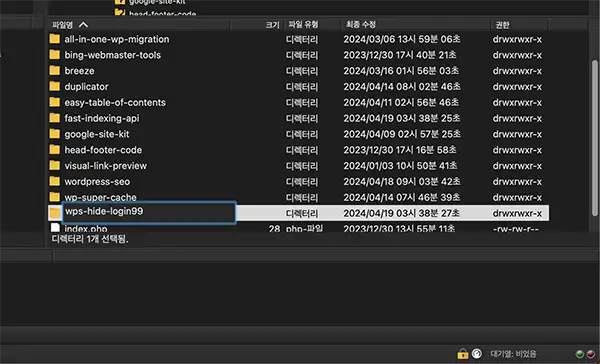
Task: Click the file list vertical scrollbar
Action: [x=594, y=138]
